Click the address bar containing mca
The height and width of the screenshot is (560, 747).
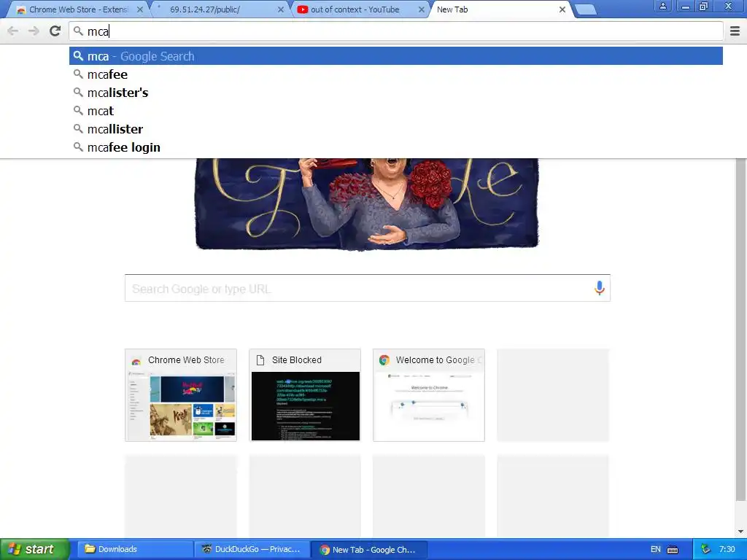[396, 31]
